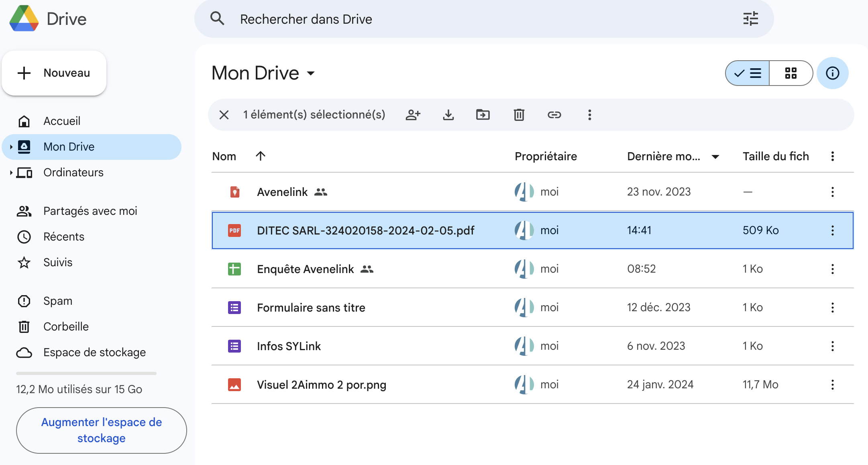Click shared icon beside Avenelink
Viewport: 868px width, 465px height.
(321, 192)
